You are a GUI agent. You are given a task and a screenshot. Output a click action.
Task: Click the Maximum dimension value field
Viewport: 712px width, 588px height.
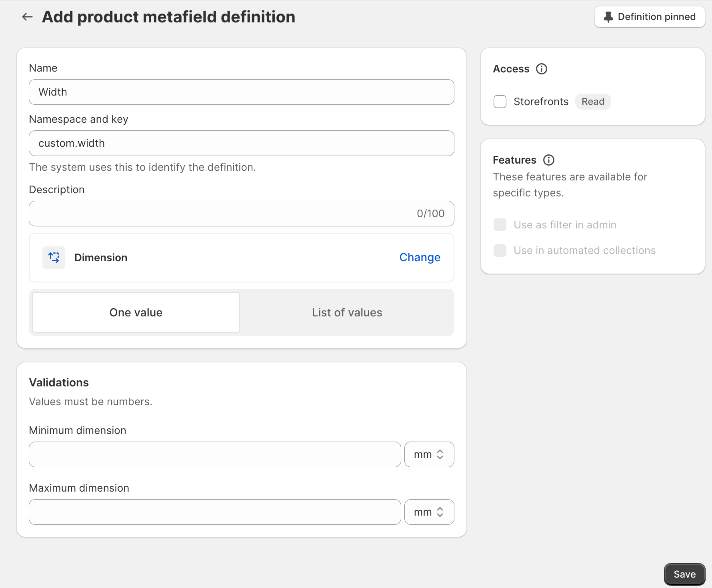coord(215,512)
